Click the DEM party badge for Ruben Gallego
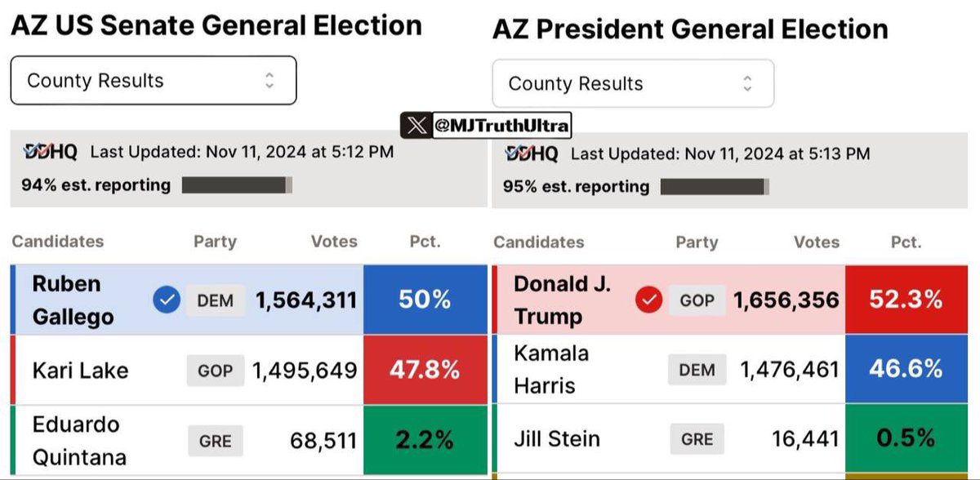The height and width of the screenshot is (480, 980). (x=215, y=300)
